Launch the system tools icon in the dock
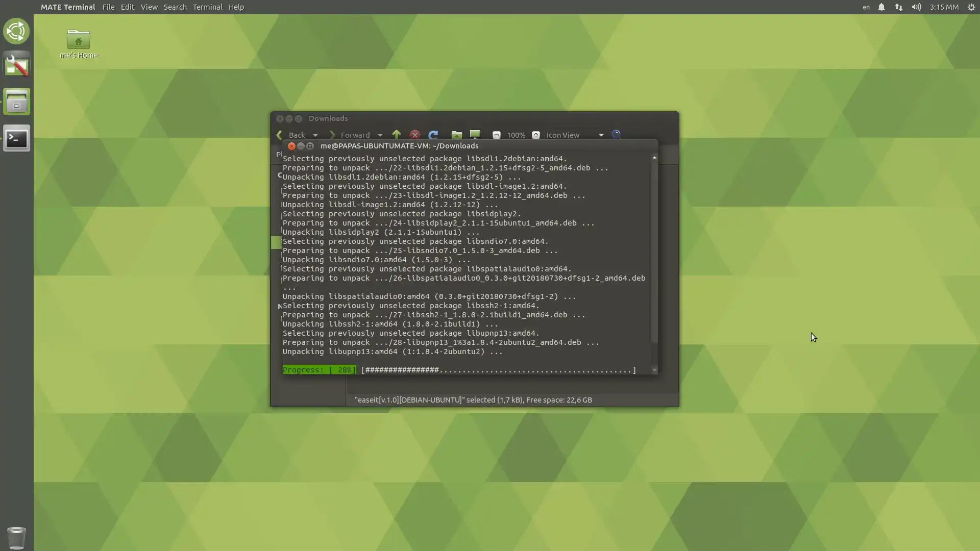 click(x=16, y=65)
